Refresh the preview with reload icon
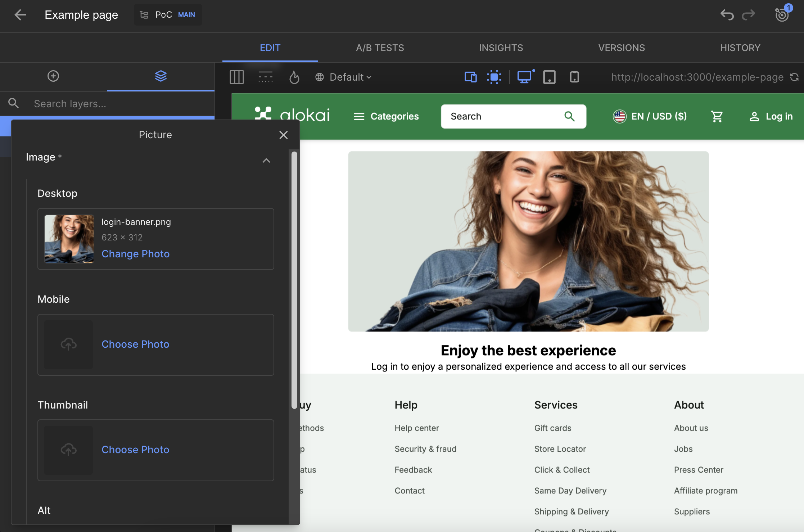Viewport: 804px width, 532px height. 794,77
